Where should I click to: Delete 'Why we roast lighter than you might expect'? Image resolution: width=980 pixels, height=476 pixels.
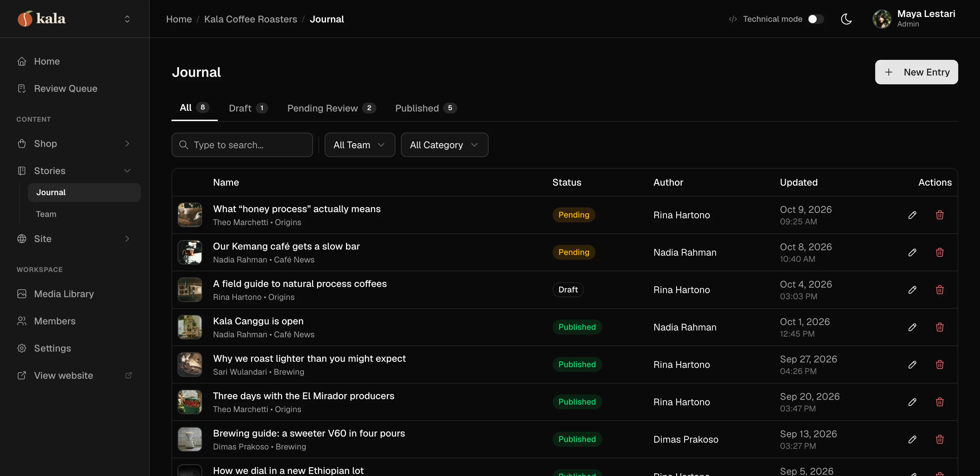pos(940,364)
